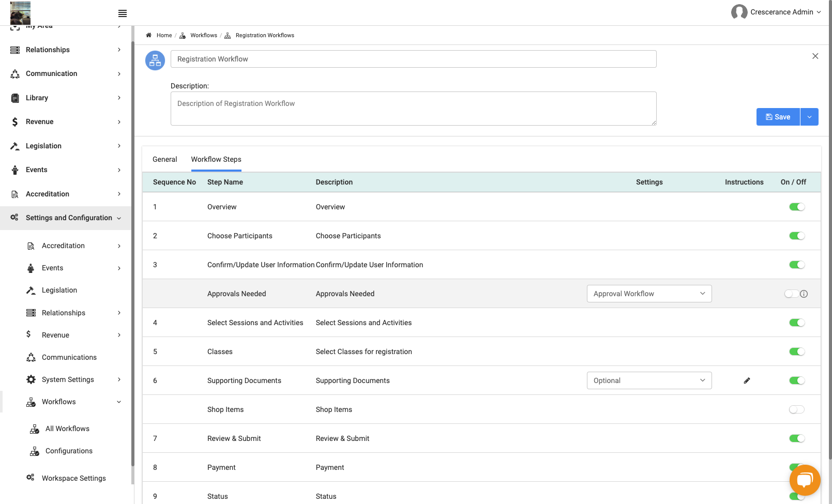The width and height of the screenshot is (832, 504).
Task: Click the All Workflows icon
Action: pos(35,429)
